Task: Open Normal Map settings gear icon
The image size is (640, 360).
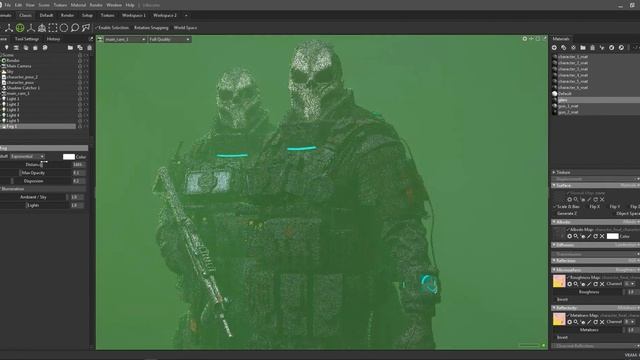Action: tap(569, 200)
